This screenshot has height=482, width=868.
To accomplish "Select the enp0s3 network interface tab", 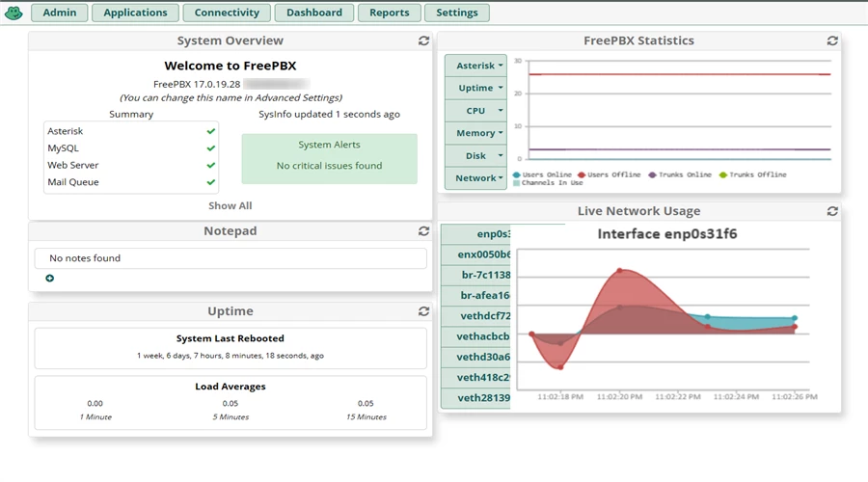I will click(x=475, y=234).
